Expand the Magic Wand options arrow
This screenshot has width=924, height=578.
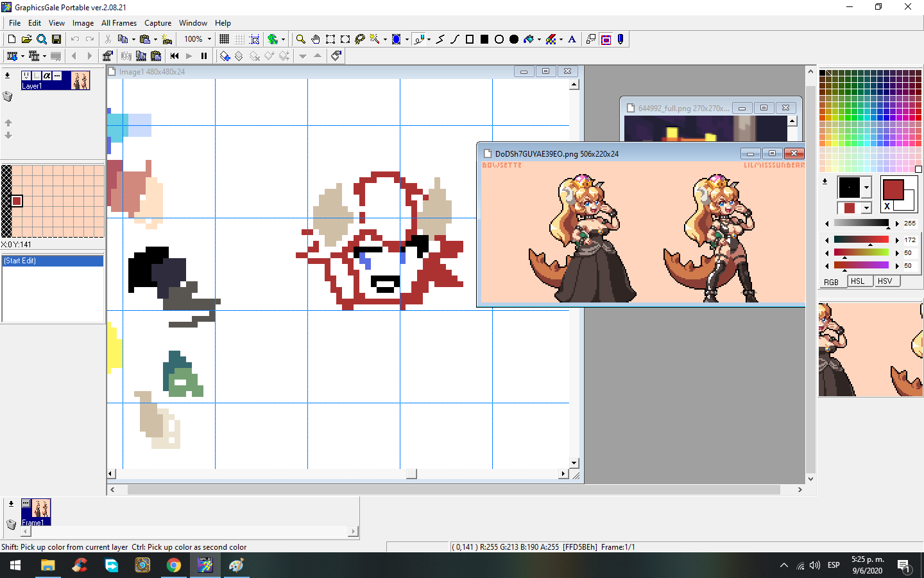385,39
